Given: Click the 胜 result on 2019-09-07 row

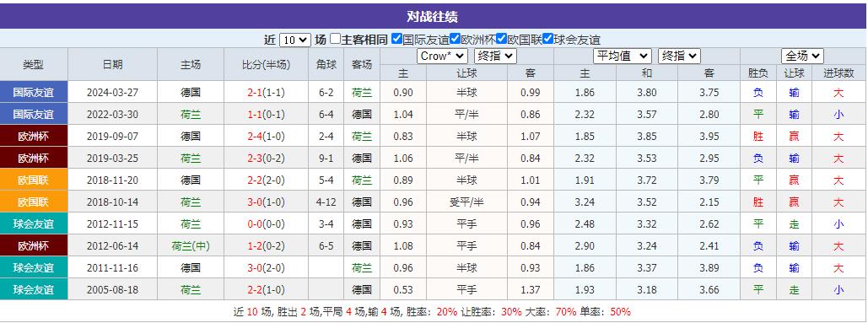Looking at the screenshot, I should point(757,137).
